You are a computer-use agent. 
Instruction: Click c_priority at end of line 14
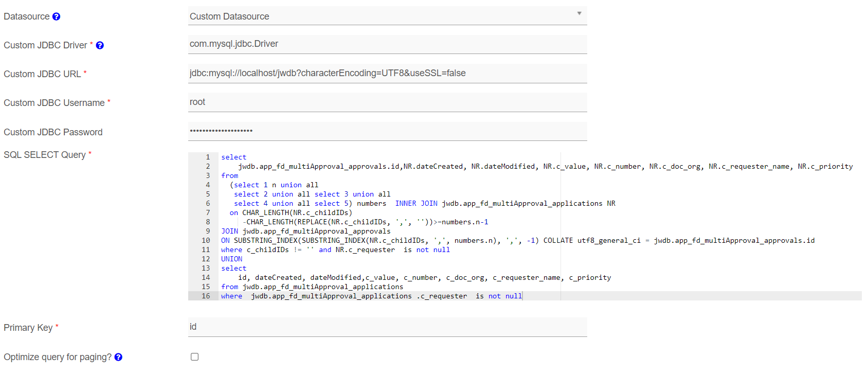[590, 277]
